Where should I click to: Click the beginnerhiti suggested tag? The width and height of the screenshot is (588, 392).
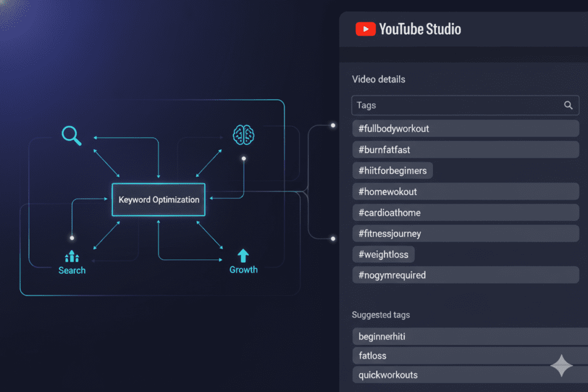pos(470,336)
